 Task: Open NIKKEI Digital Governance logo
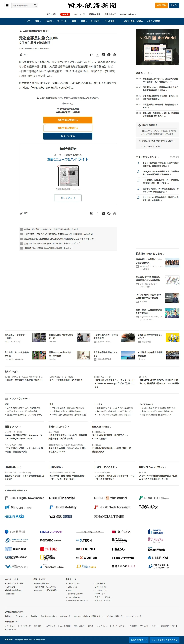point(25,498)
